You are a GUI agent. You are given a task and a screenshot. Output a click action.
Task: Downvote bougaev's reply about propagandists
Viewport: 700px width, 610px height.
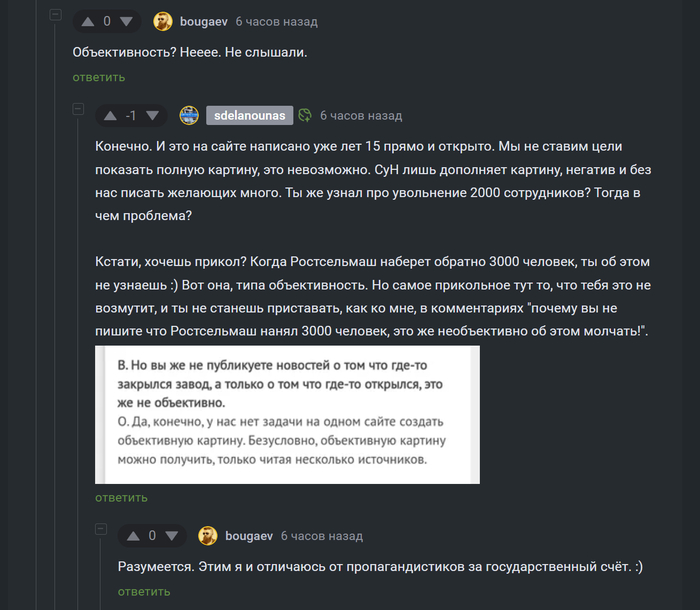point(172,536)
